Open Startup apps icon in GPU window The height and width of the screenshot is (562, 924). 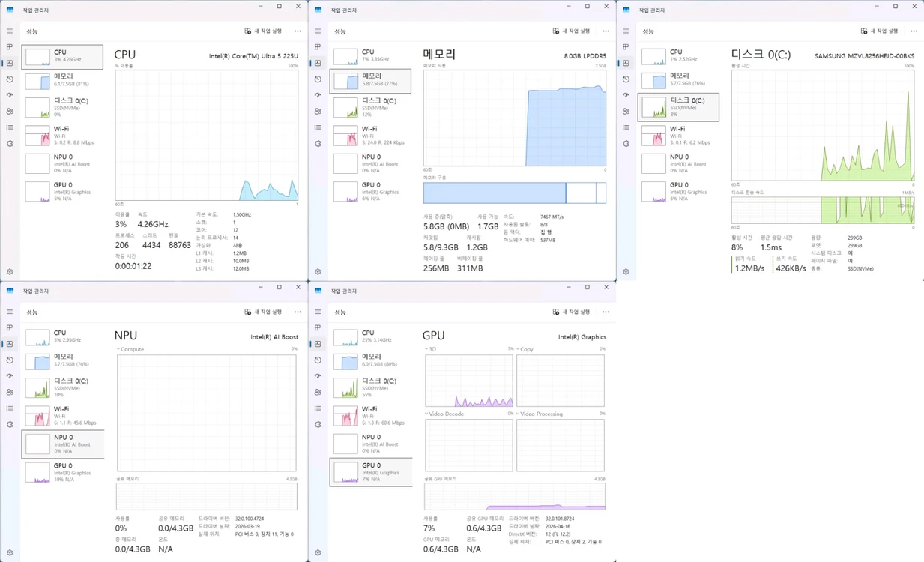[318, 376]
